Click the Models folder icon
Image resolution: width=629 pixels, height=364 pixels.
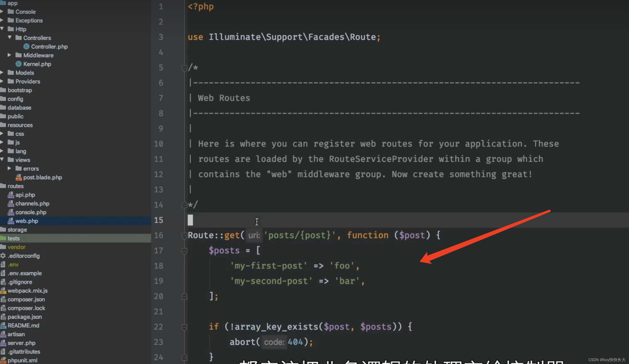(x=11, y=72)
